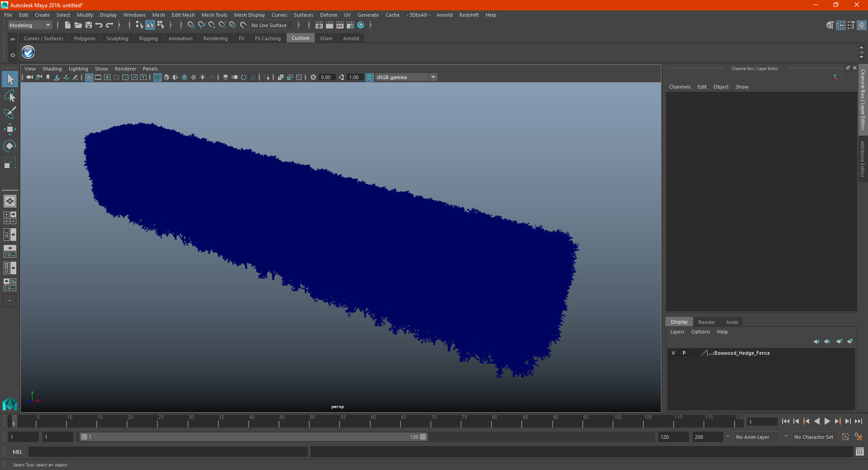Toggle V visibility of Boxwood_Hedge_Fence layer
This screenshot has width=868, height=470.
673,353
